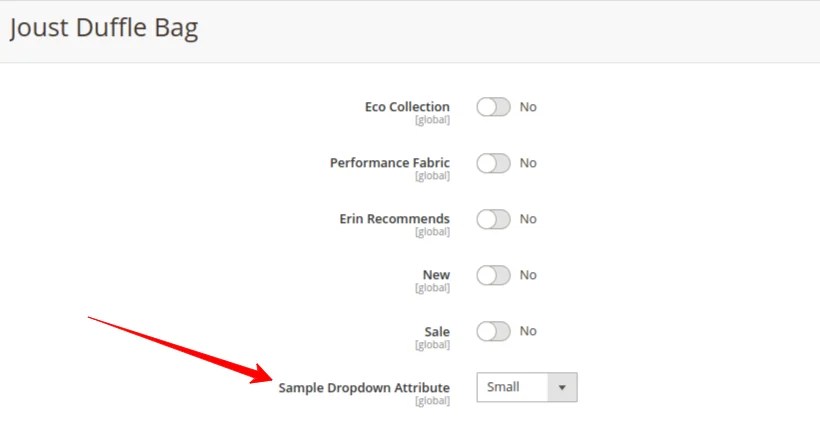820x442 pixels.
Task: Select the Small value dropdown field
Action: point(527,387)
